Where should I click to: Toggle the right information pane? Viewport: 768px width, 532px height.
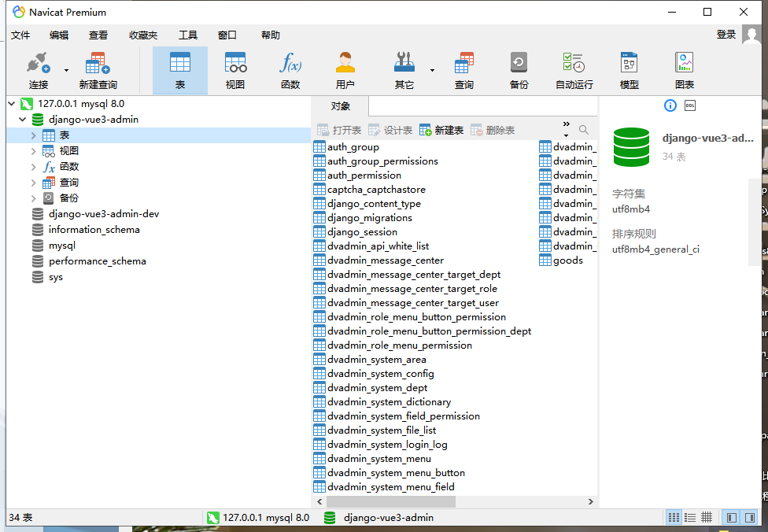point(749,517)
